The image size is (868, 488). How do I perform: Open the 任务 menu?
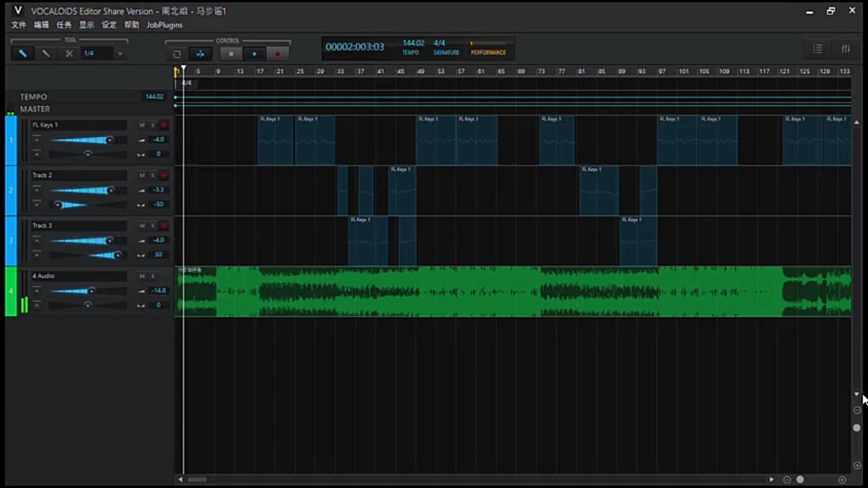64,25
